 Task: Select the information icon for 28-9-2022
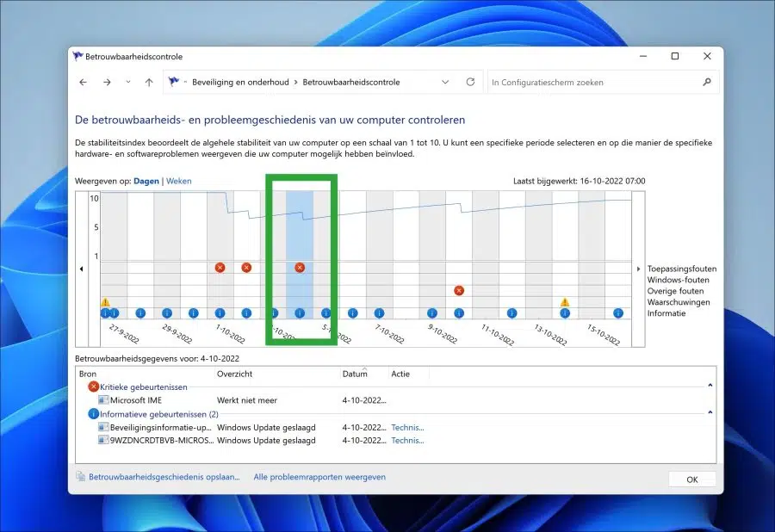pos(140,313)
